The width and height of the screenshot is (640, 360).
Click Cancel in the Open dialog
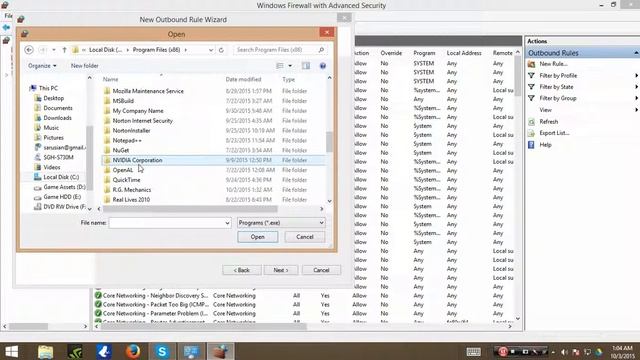pos(304,237)
